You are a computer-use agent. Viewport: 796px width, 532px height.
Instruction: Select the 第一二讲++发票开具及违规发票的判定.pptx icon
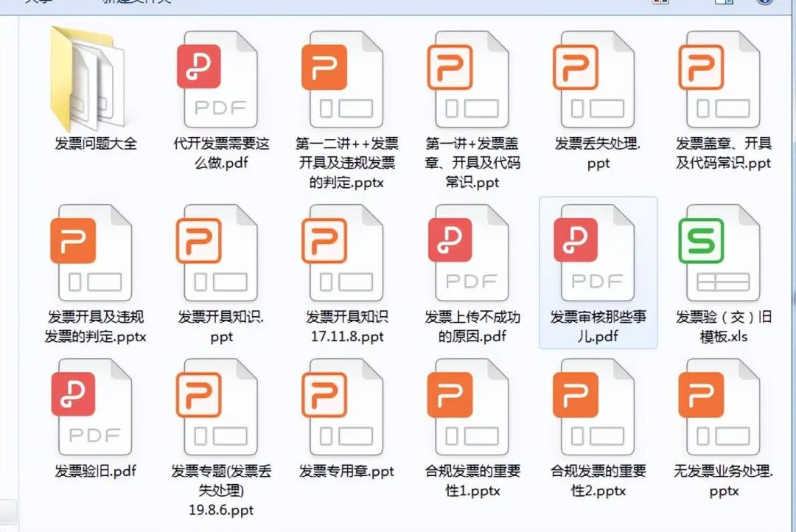[x=343, y=79]
